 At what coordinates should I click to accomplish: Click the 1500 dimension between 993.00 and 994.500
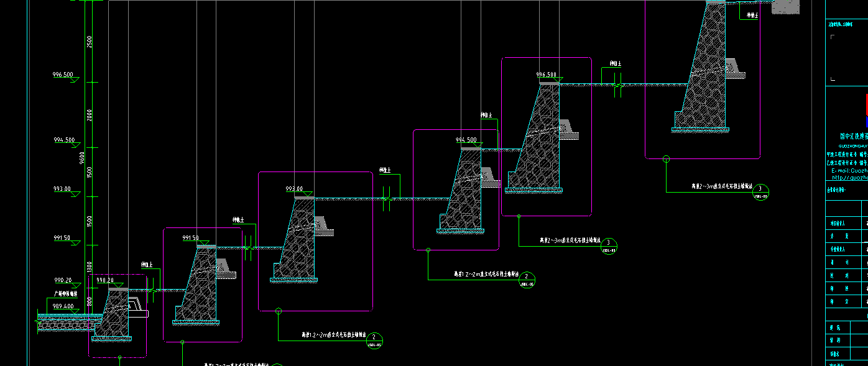(x=90, y=172)
